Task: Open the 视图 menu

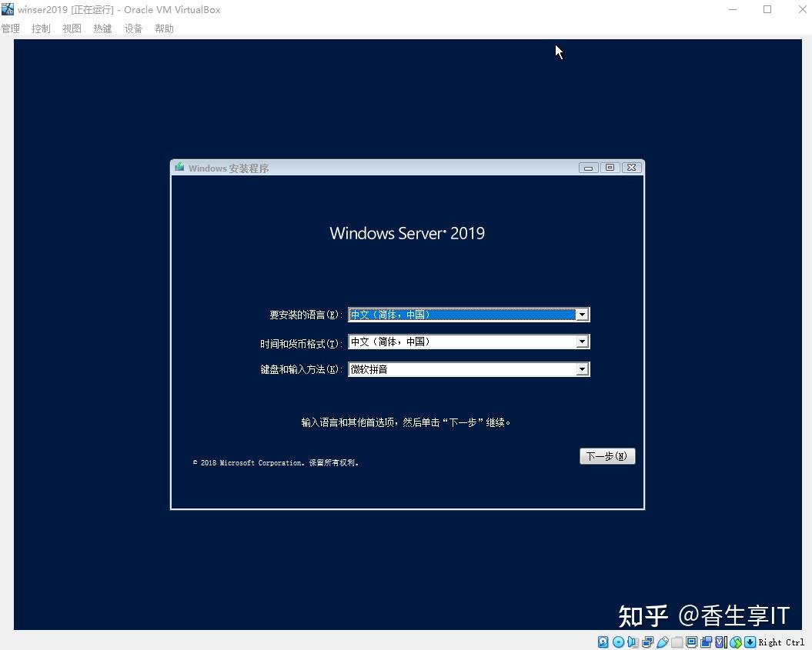Action: coord(71,28)
